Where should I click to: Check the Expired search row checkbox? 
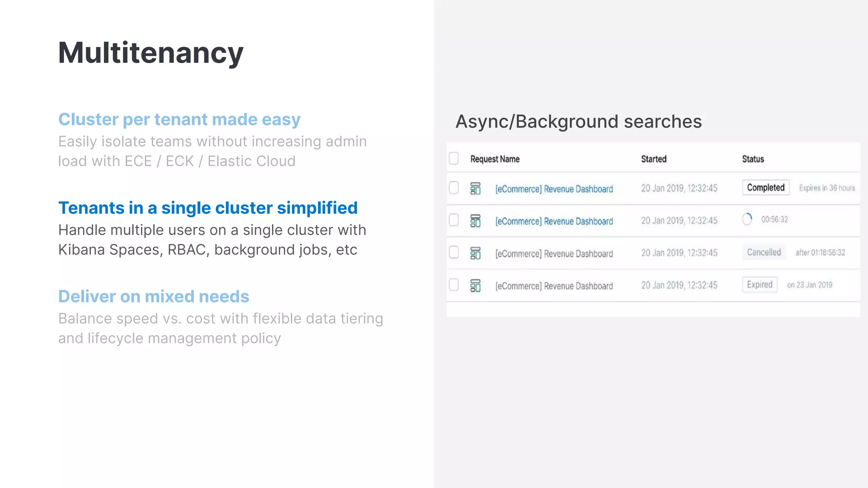tap(454, 285)
